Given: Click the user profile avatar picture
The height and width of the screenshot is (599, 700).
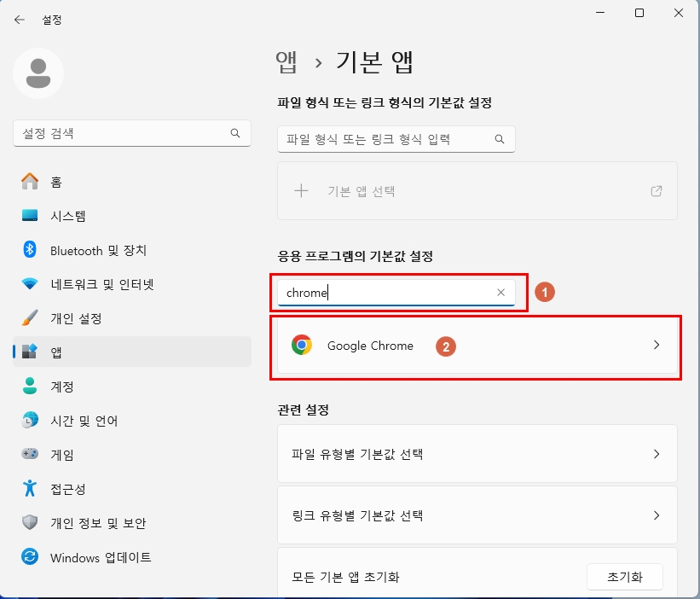Looking at the screenshot, I should click(38, 74).
